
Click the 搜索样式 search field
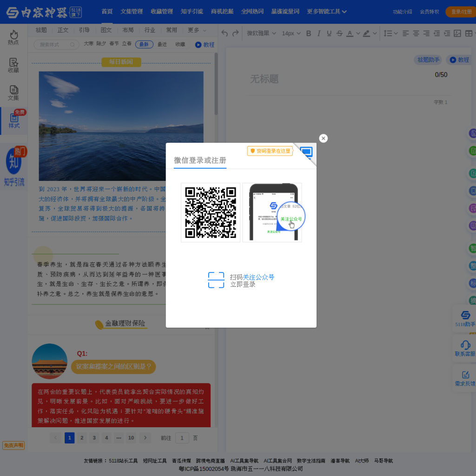point(56,45)
